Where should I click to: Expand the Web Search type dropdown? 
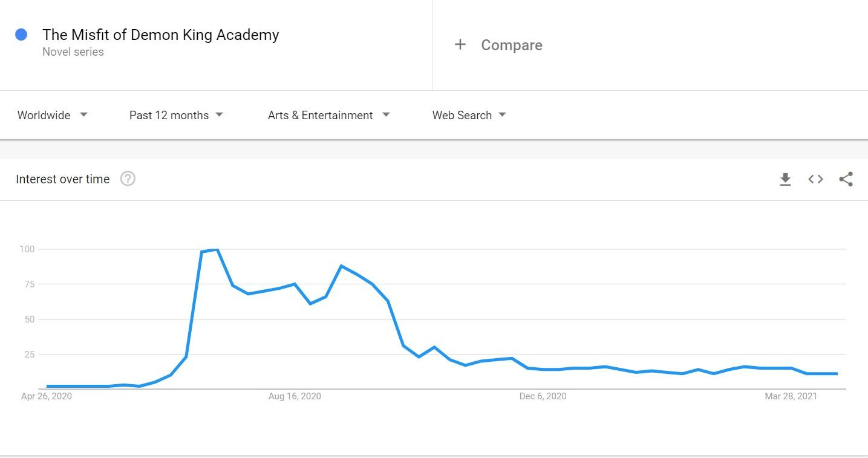click(x=469, y=115)
